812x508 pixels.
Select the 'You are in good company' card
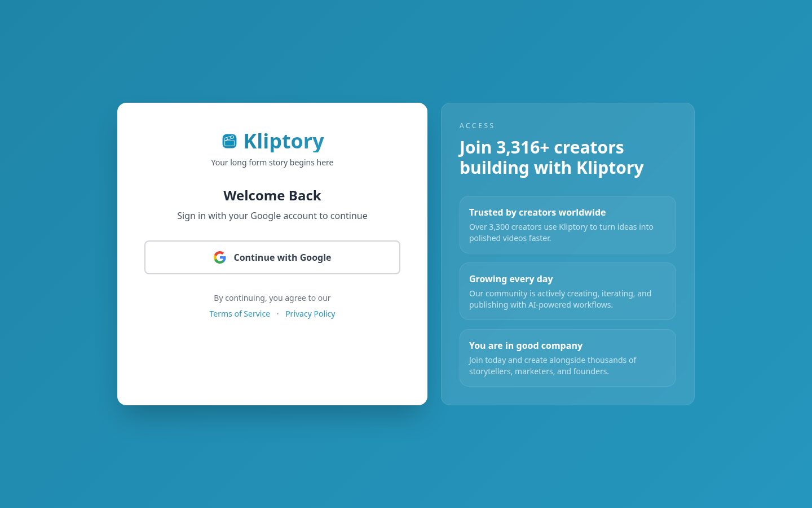(x=568, y=358)
